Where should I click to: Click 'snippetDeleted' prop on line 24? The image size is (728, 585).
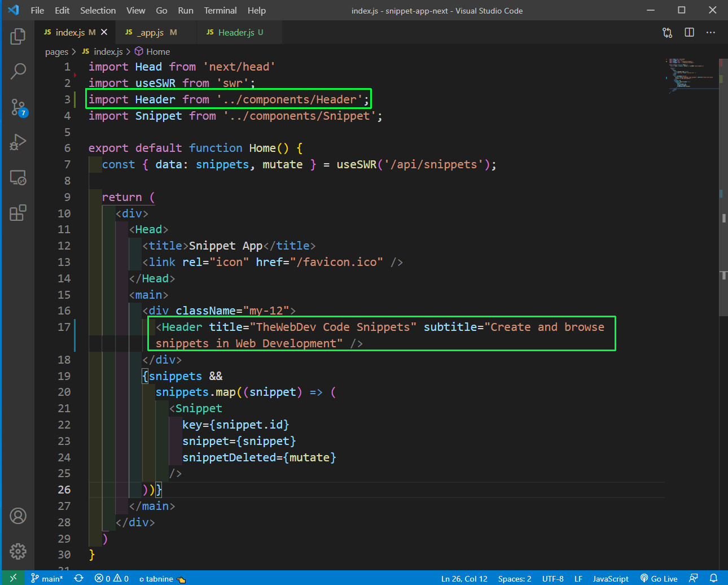click(229, 457)
